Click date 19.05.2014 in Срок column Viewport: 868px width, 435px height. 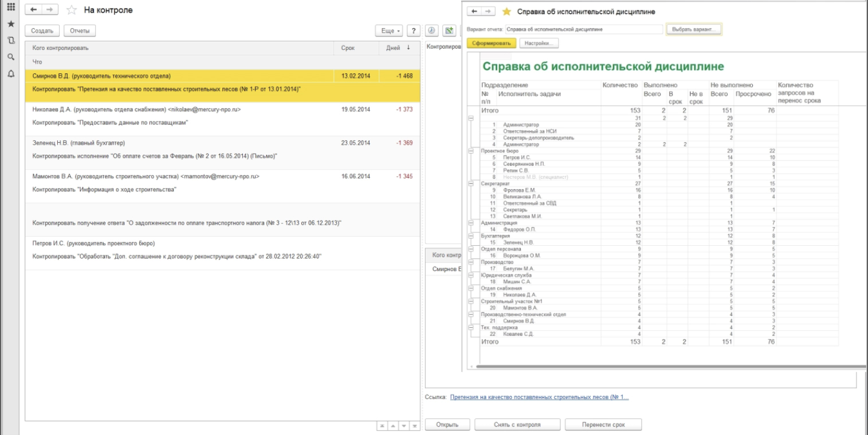point(355,109)
